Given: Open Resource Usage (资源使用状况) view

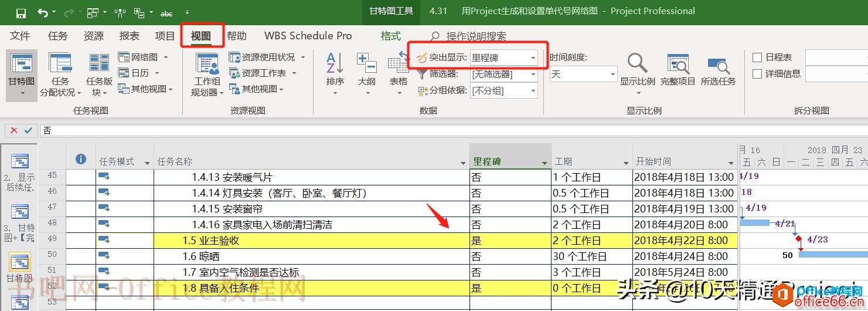Looking at the screenshot, I should (267, 57).
